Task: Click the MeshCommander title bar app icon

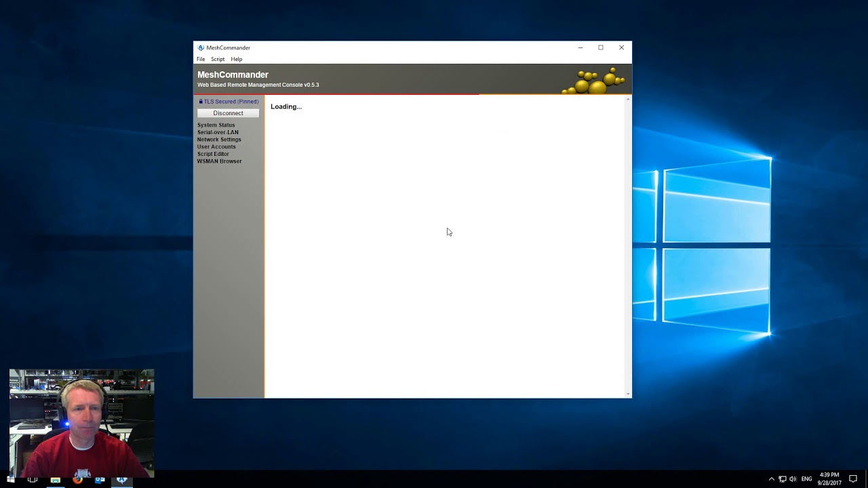Action: [x=201, y=48]
